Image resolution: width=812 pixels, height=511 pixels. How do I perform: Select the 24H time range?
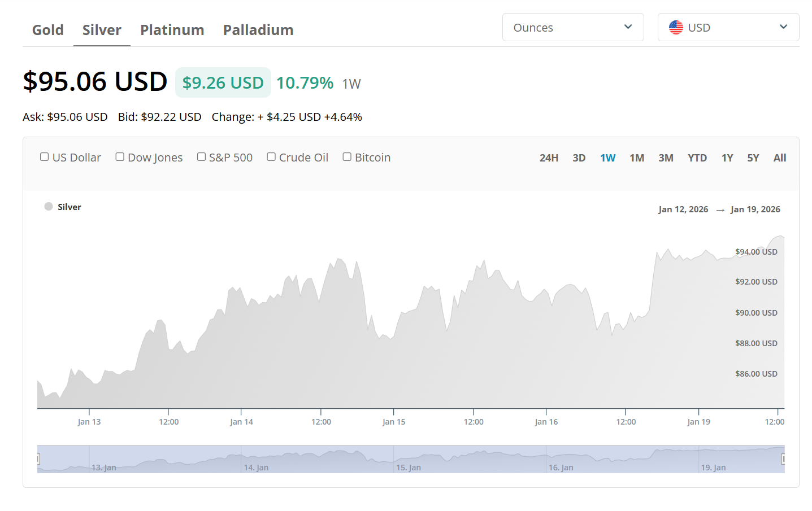(549, 158)
